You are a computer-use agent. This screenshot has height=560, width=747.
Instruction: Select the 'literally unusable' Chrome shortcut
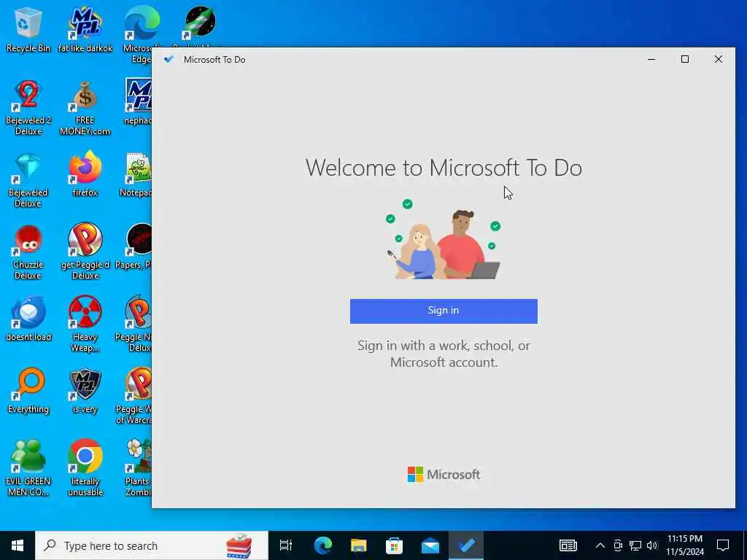[85, 469]
